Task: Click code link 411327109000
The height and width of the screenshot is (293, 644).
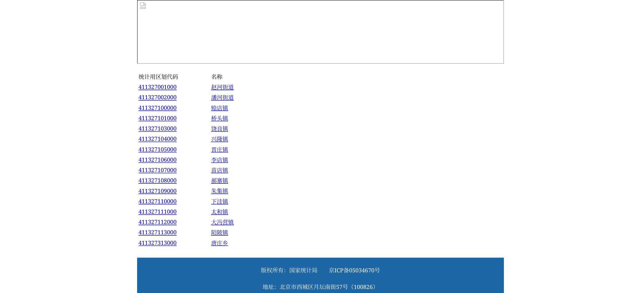Action: [x=157, y=191]
